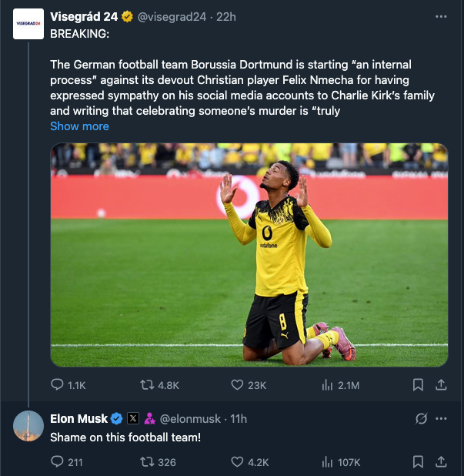Open more options on Visegrád 24 post

pyautogui.click(x=441, y=16)
